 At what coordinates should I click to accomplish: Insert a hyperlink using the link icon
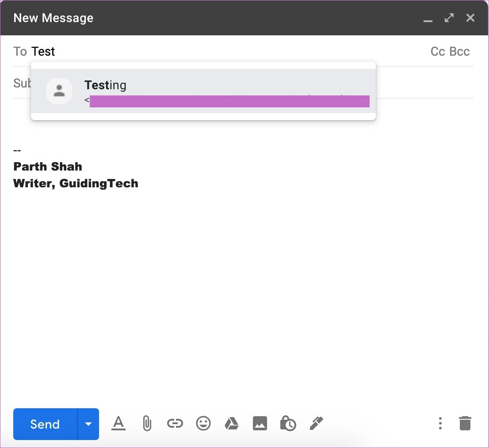click(x=175, y=423)
